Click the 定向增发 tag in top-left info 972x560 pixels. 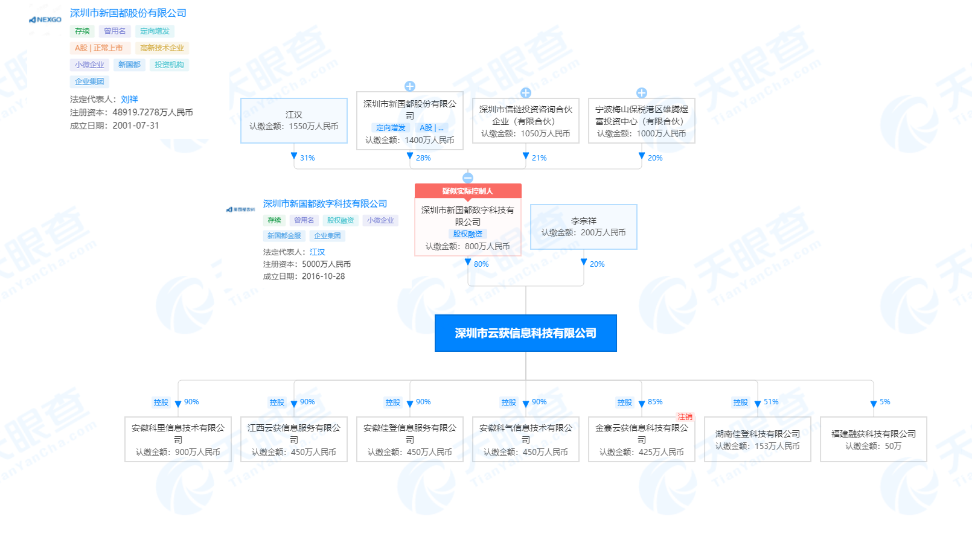tap(155, 31)
